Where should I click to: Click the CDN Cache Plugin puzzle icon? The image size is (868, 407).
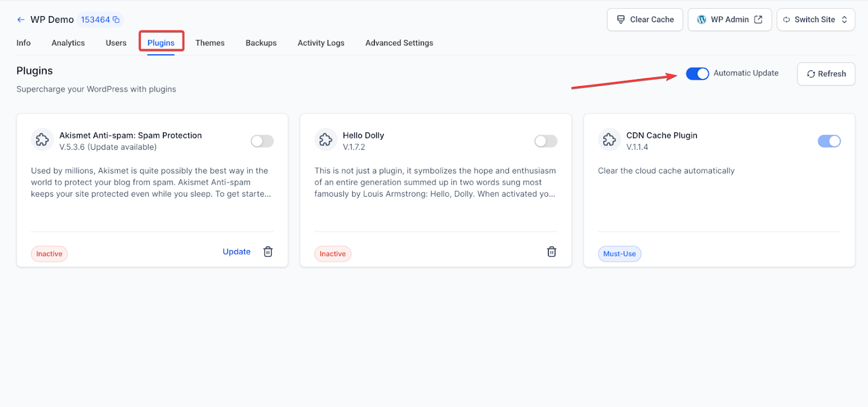click(609, 140)
